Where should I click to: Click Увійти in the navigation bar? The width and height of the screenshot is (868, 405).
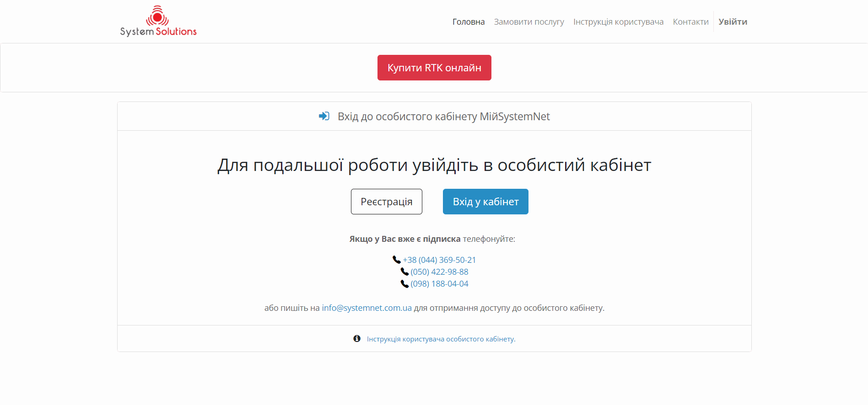point(733,21)
